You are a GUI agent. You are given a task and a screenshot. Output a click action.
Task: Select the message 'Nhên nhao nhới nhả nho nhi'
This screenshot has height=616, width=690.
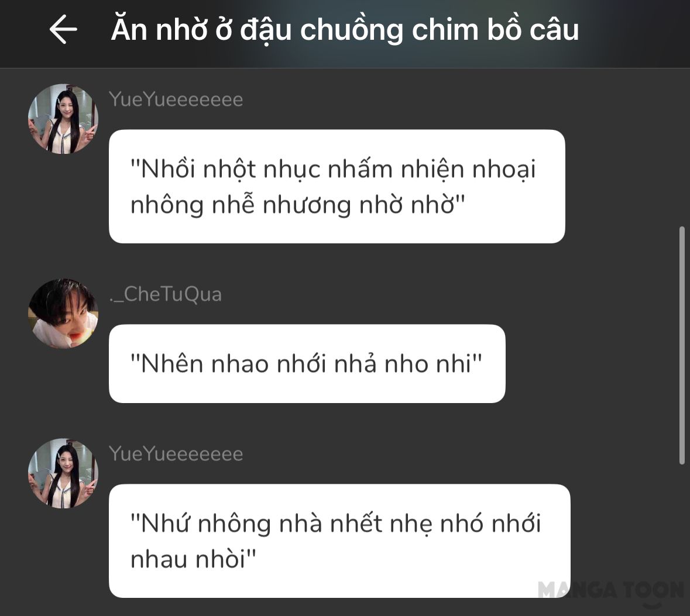click(x=307, y=364)
